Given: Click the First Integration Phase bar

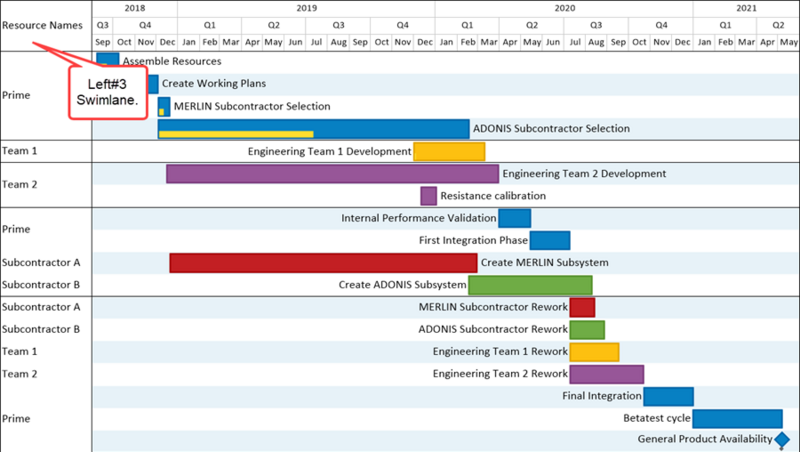Looking at the screenshot, I should point(550,241).
